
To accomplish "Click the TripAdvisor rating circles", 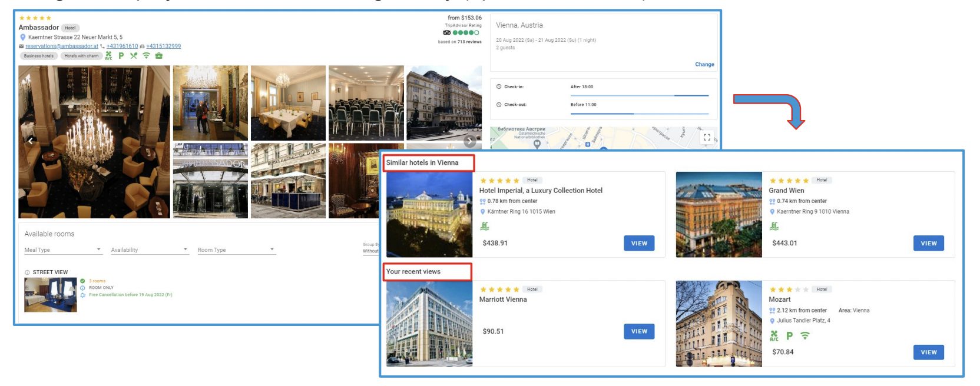I will pos(466,33).
